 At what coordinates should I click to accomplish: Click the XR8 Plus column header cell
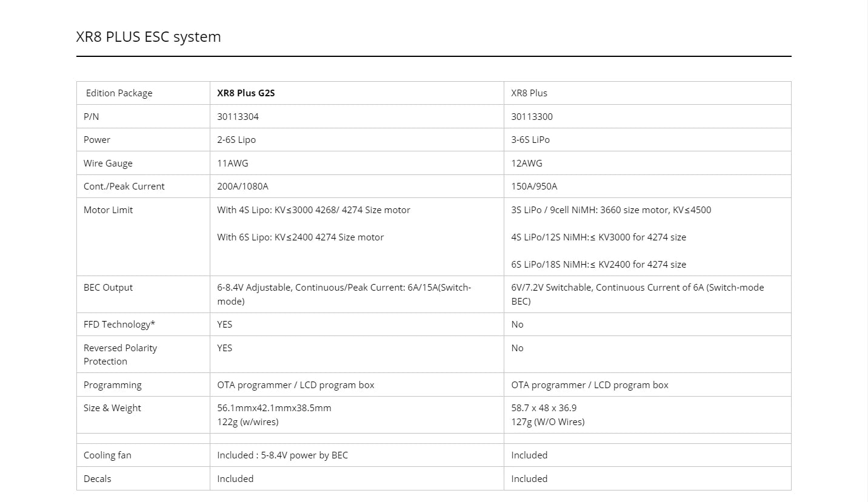tap(529, 93)
